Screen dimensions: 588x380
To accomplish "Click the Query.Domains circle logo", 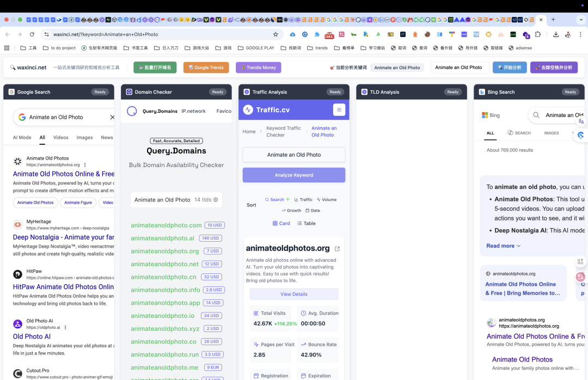I will (132, 111).
